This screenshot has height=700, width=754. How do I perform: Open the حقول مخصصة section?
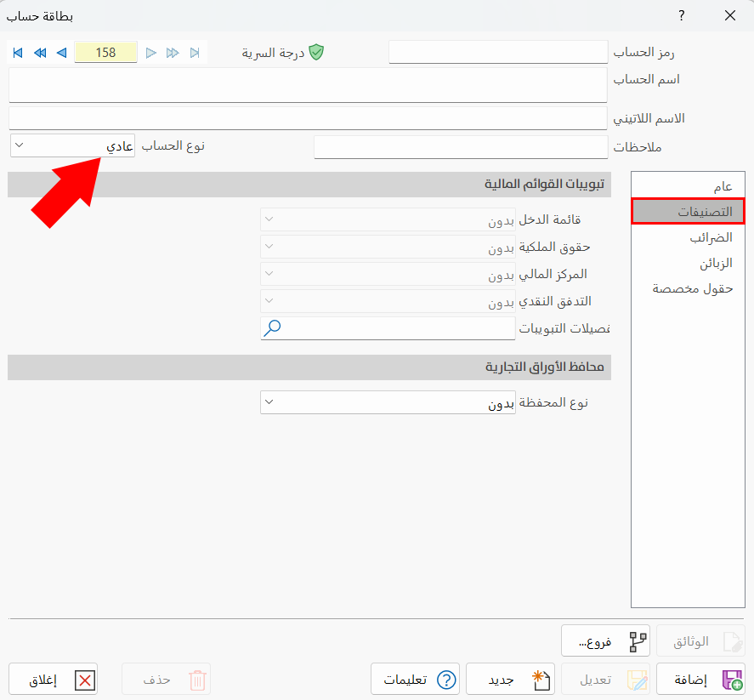coord(689,289)
